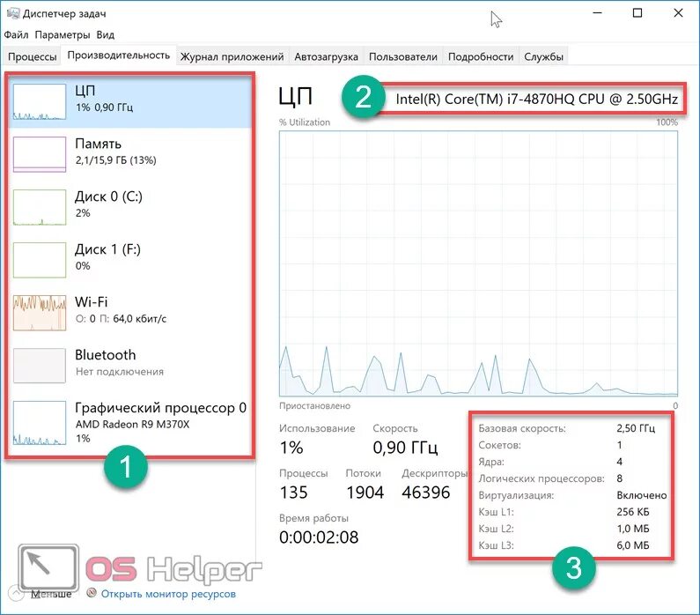Click the Использование value 1%
700x615 pixels.
point(291,448)
